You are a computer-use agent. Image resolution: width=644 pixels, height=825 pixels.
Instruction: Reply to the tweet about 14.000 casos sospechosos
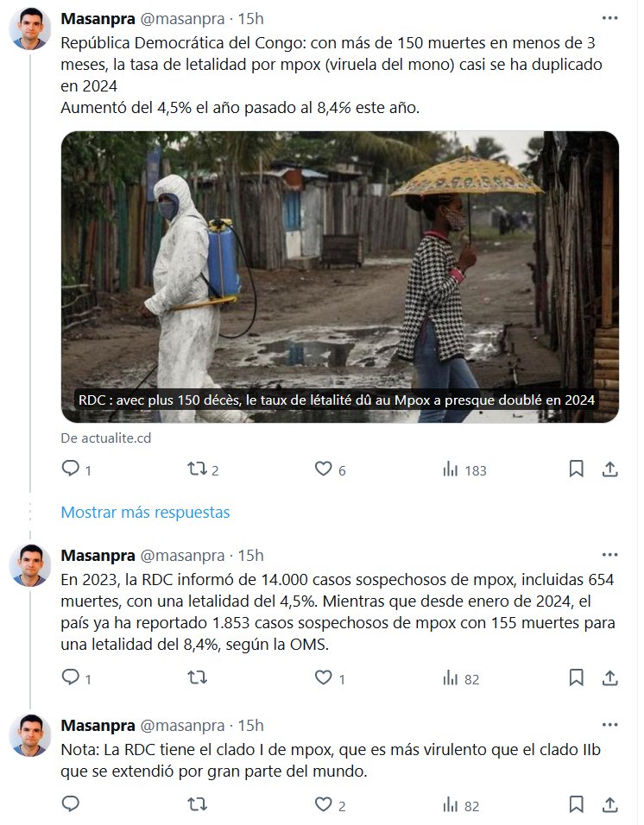click(71, 678)
